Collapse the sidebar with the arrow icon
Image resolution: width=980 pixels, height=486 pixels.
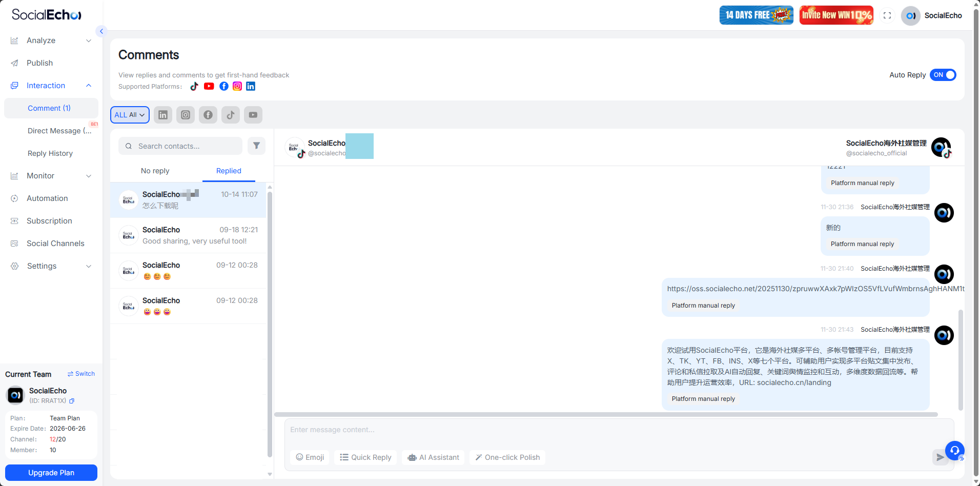click(101, 31)
